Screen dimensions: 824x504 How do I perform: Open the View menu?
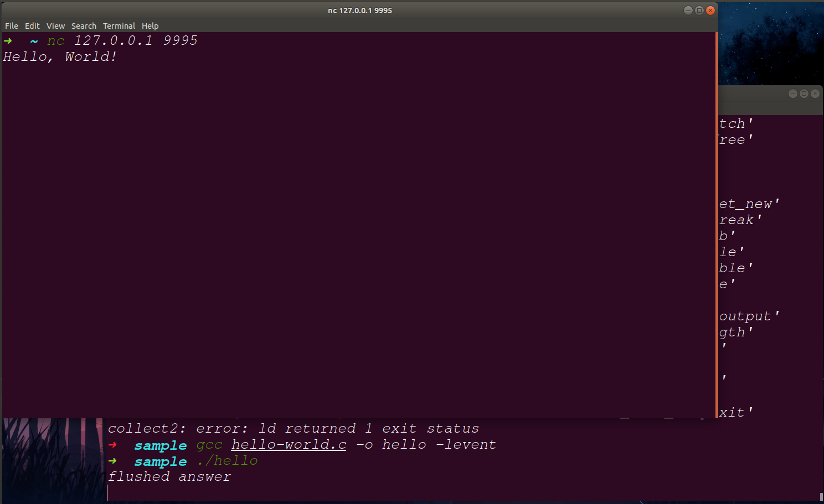click(x=55, y=26)
